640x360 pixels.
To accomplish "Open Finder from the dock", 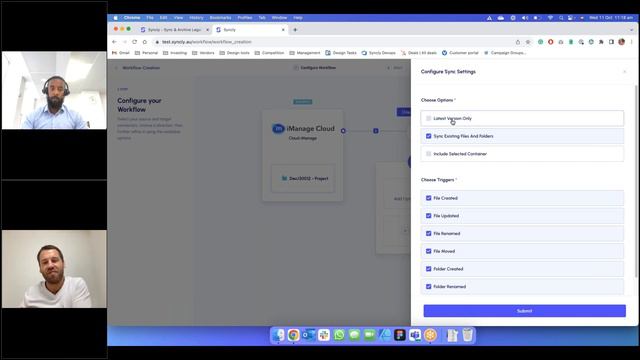I will 279,335.
